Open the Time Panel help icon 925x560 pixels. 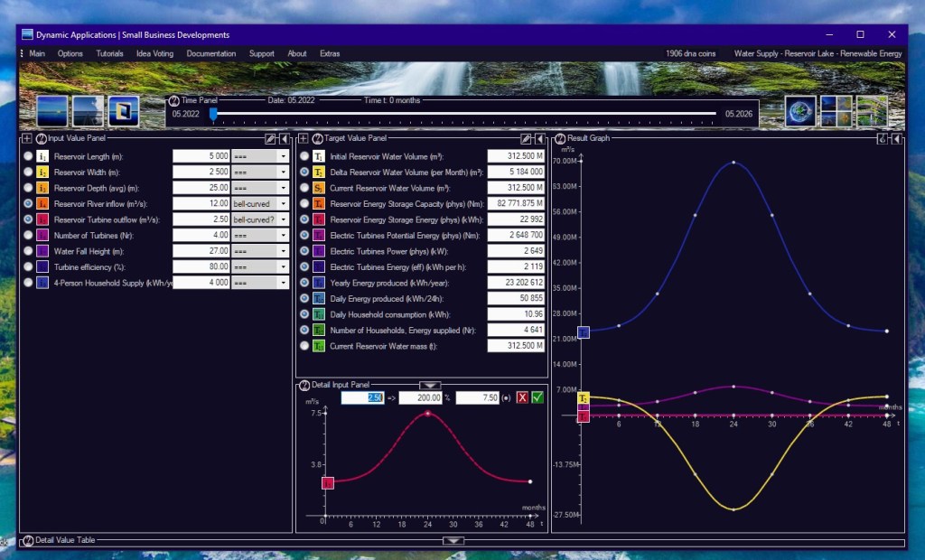click(x=173, y=101)
